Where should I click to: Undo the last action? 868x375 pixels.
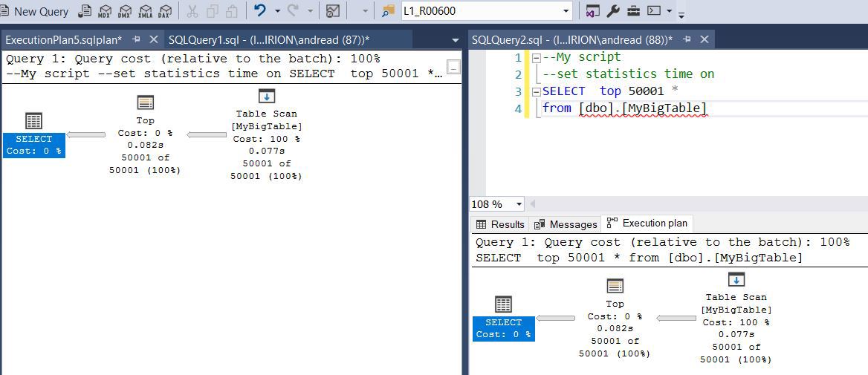260,10
